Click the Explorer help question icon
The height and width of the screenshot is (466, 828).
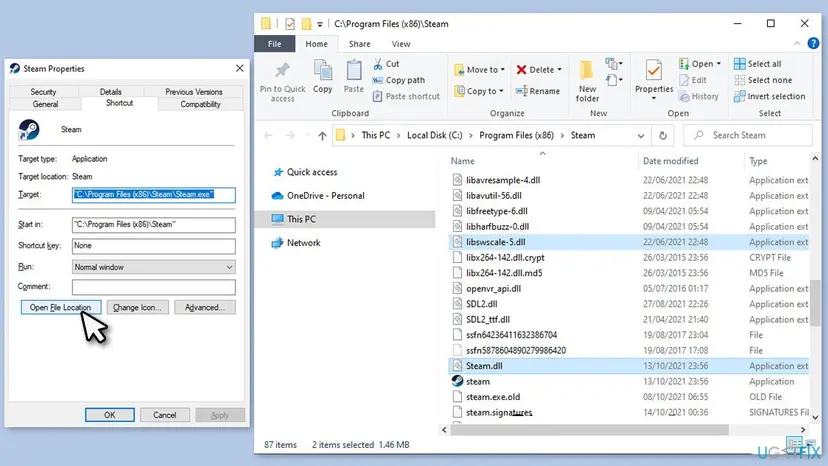click(813, 44)
